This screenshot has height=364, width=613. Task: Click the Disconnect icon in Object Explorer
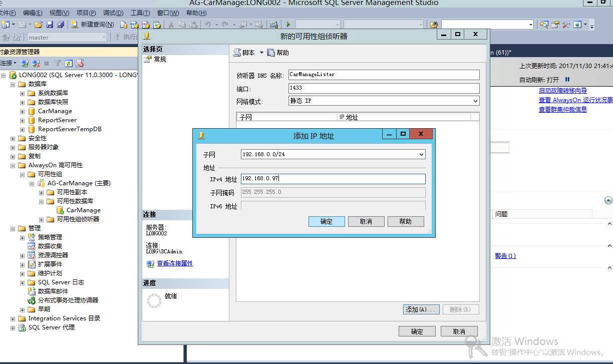click(x=36, y=63)
